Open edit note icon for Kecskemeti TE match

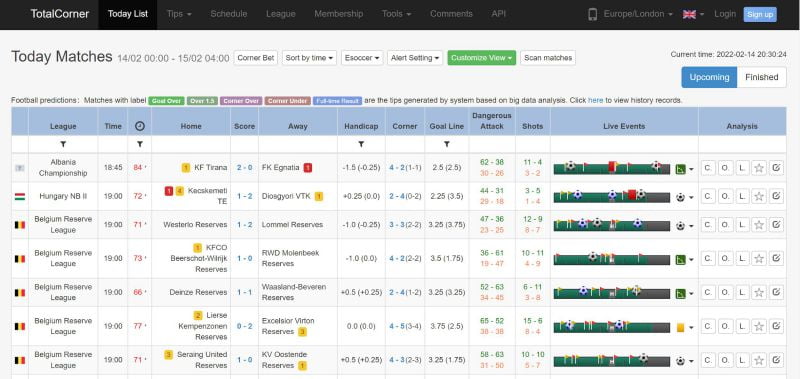coord(776,196)
